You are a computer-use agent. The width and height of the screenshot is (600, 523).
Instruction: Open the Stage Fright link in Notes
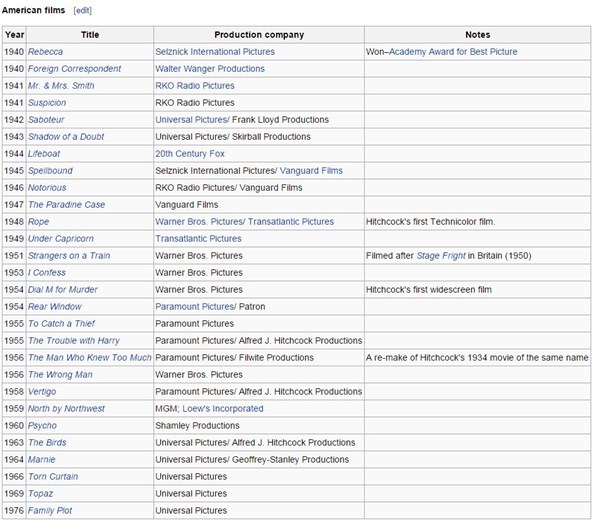tap(441, 256)
